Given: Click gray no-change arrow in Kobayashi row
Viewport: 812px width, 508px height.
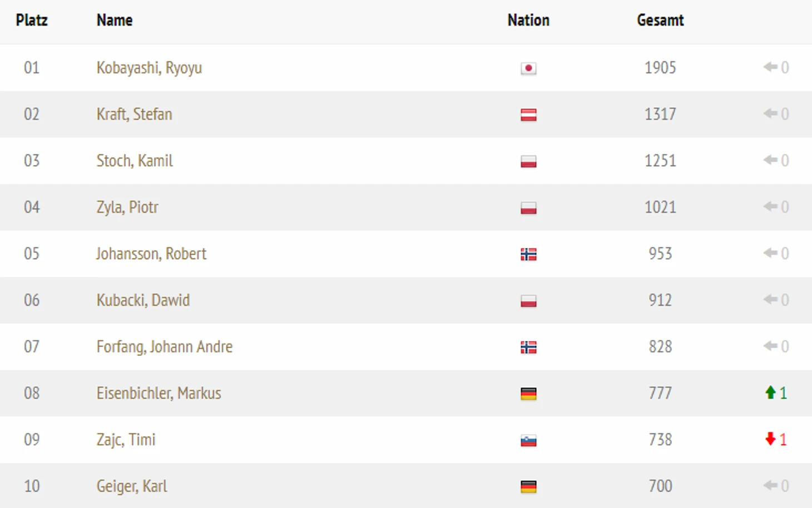Looking at the screenshot, I should pos(770,67).
